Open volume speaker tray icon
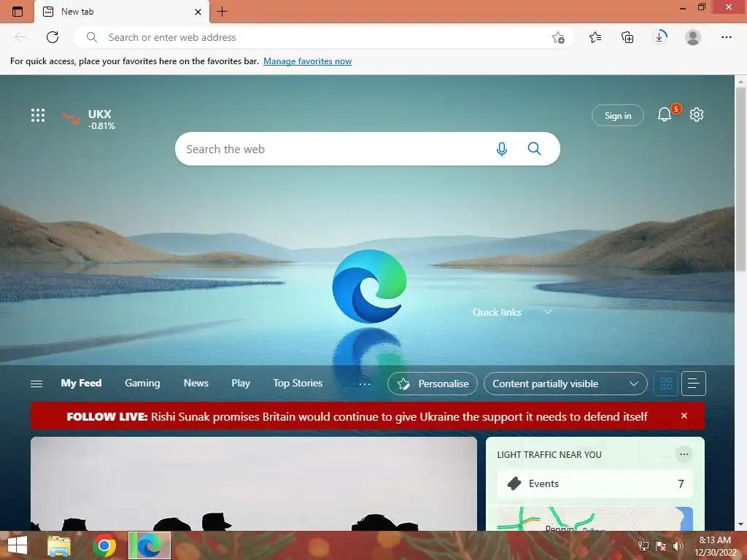This screenshot has height=560, width=747. point(678,546)
